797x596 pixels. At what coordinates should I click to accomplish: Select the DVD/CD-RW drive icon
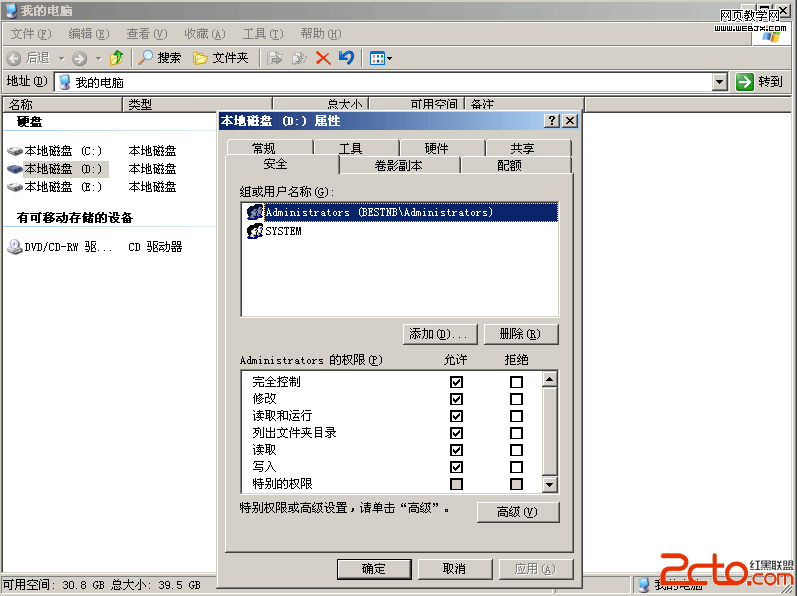[15, 247]
